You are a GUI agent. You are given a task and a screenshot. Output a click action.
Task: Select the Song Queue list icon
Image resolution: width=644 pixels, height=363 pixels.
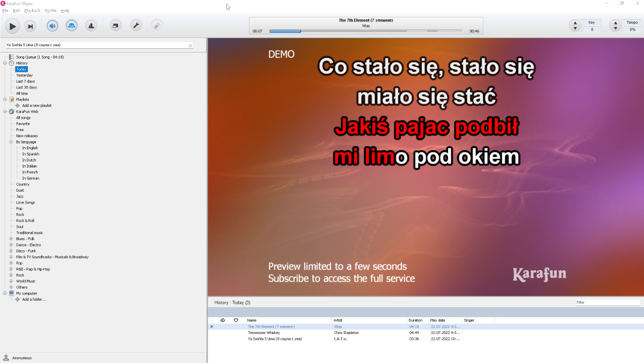[x=12, y=57]
